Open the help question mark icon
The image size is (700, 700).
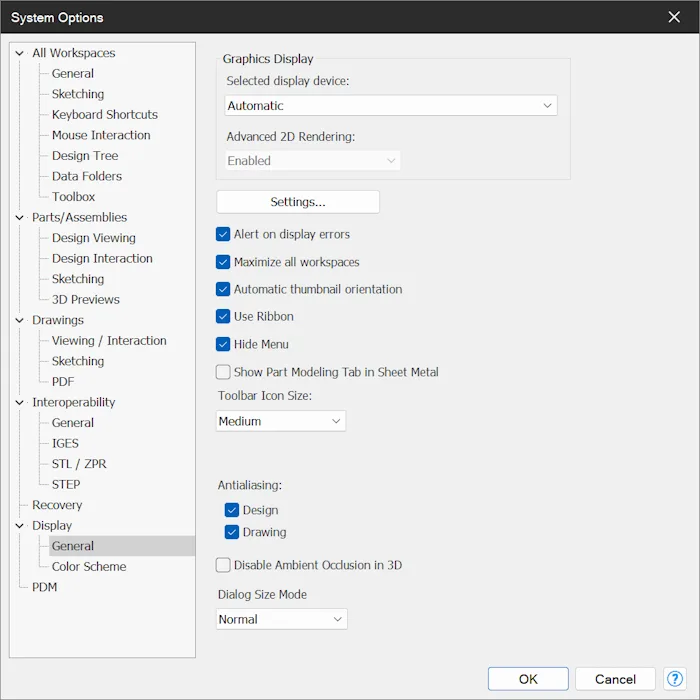coord(675,679)
